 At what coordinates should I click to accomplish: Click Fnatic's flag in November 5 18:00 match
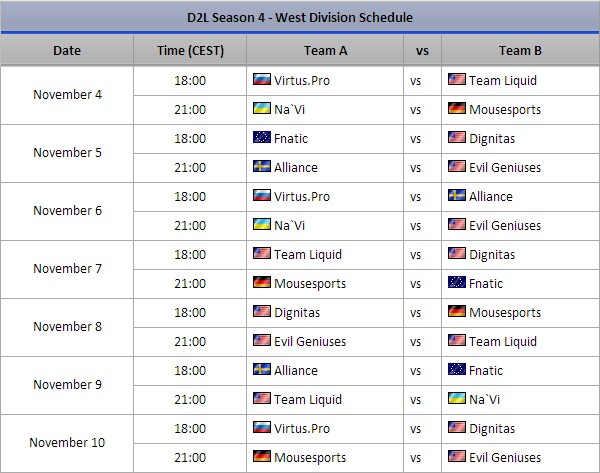pyautogui.click(x=262, y=138)
